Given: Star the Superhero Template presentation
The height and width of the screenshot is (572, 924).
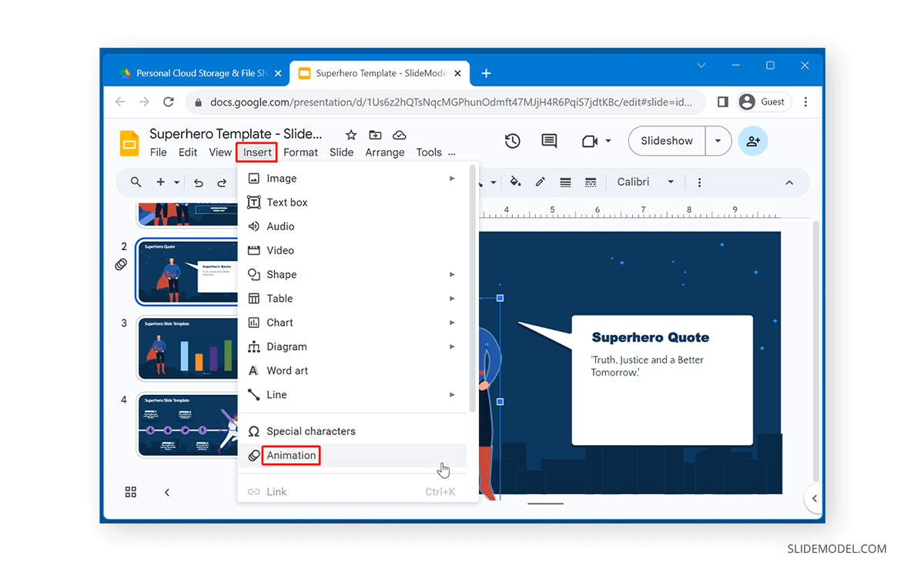Looking at the screenshot, I should [x=351, y=135].
